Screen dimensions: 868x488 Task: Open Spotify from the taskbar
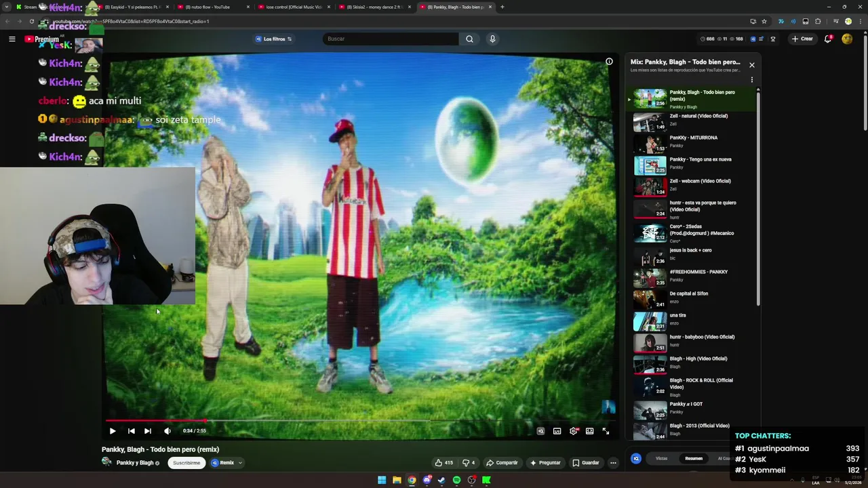tap(456, 481)
